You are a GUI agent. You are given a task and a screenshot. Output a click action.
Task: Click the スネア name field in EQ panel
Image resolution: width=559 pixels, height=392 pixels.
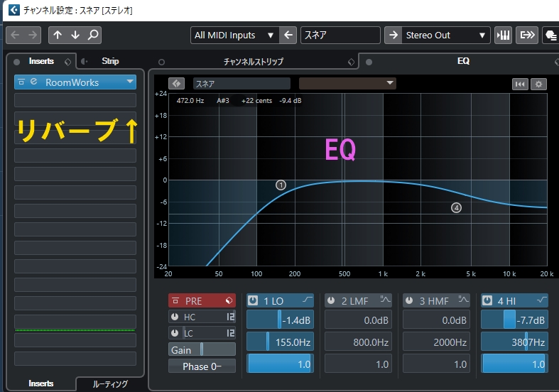click(241, 84)
